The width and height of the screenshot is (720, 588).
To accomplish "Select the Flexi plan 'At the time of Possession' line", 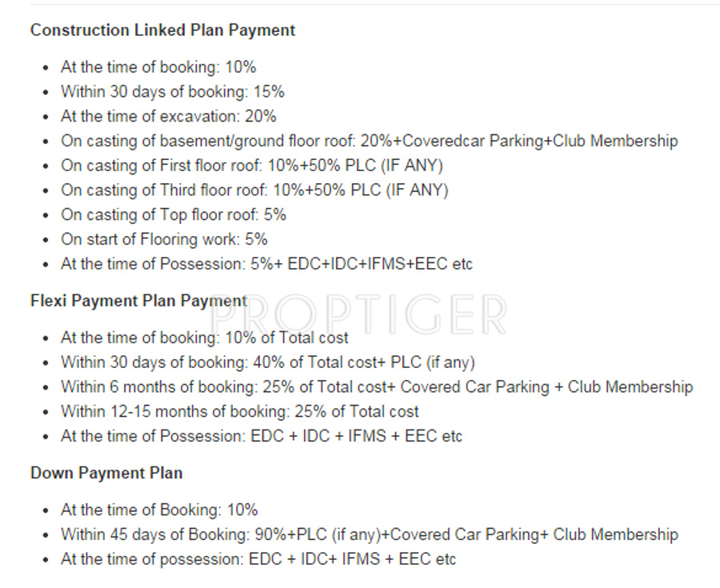I will tap(261, 436).
